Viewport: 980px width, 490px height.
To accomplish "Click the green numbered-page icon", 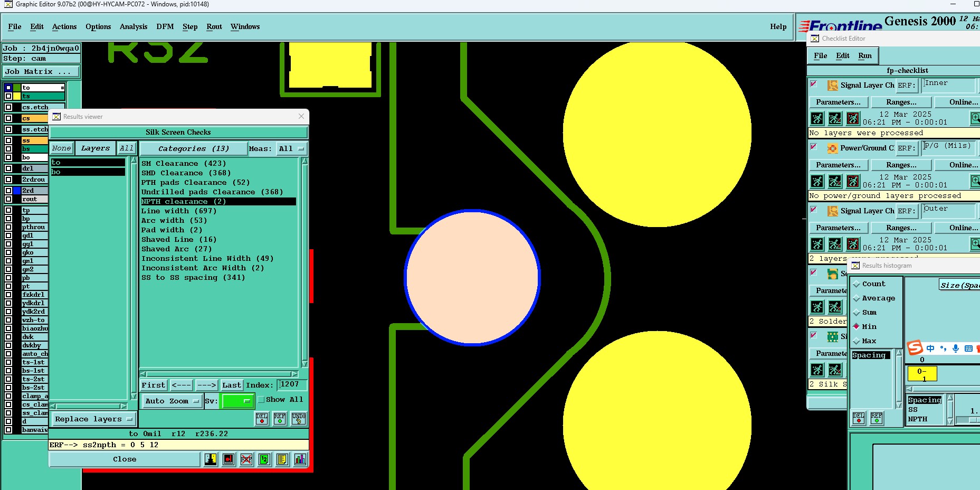I will (x=264, y=459).
